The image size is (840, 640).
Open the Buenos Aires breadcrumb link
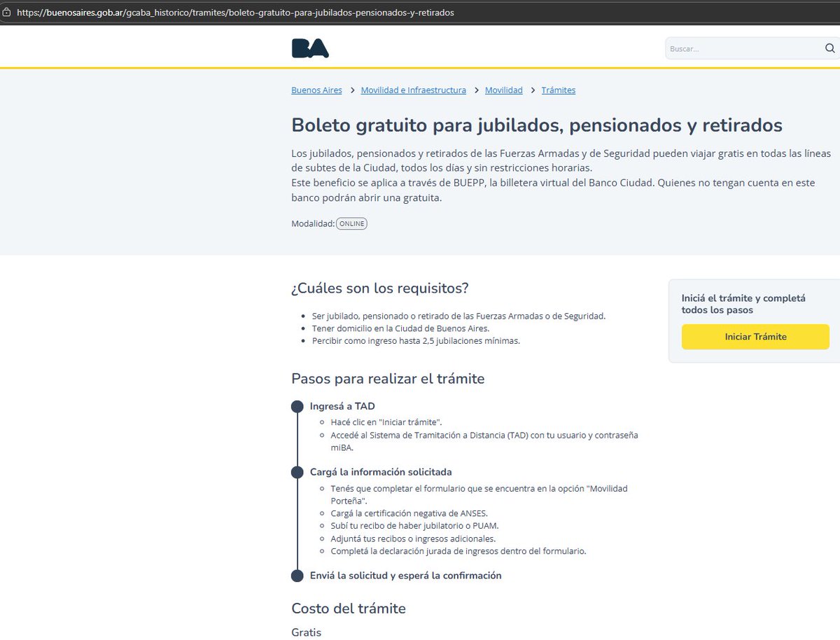coord(316,90)
